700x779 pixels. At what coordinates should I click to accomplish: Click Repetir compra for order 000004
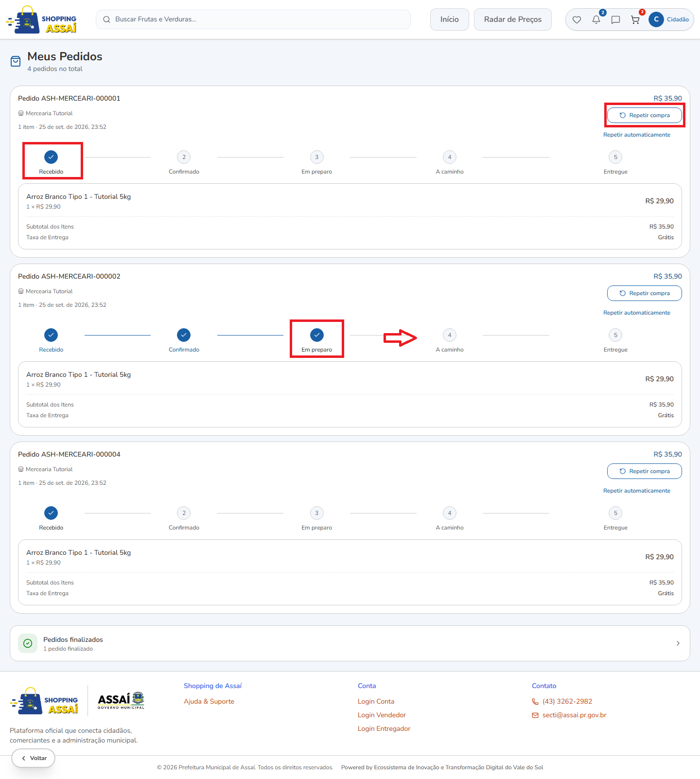[645, 471]
